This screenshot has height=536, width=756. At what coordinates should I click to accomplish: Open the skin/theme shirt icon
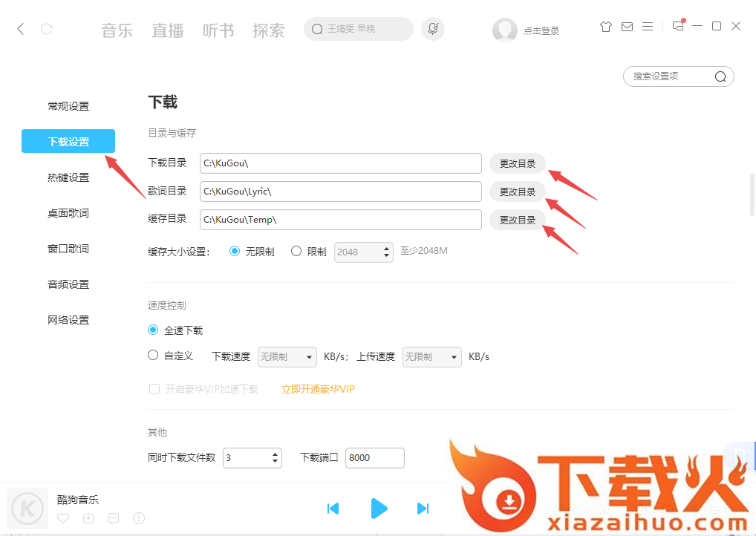[x=605, y=26]
